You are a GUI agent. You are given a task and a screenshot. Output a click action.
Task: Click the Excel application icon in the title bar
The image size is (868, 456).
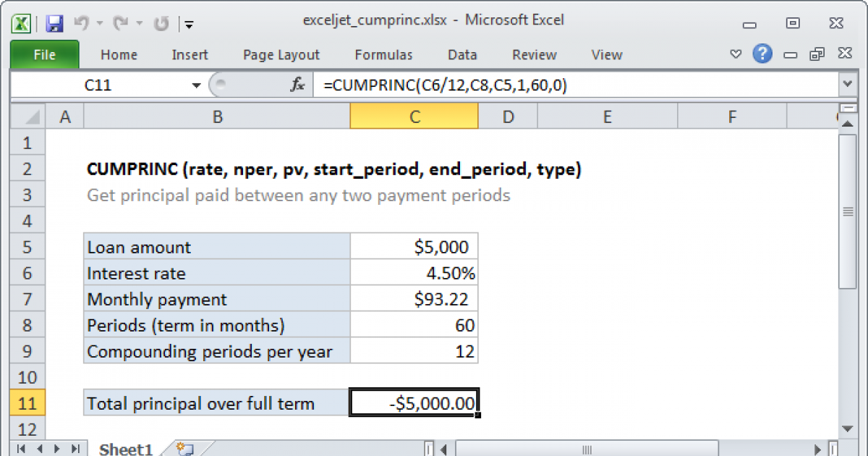click(21, 22)
